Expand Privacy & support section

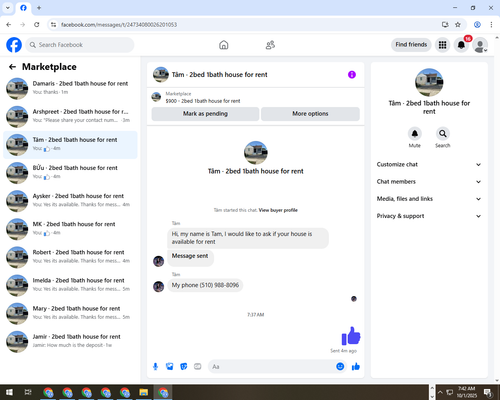click(429, 216)
